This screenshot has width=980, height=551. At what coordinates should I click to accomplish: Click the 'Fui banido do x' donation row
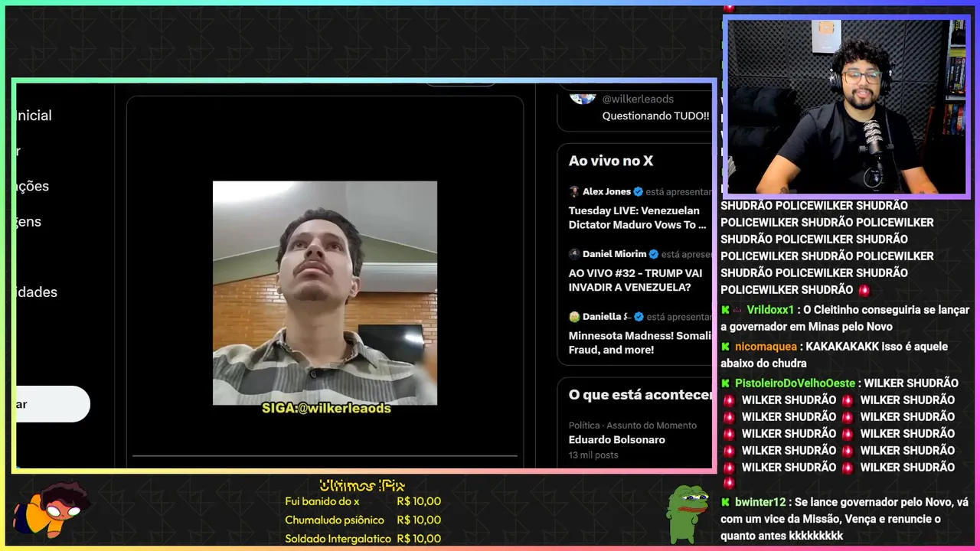click(363, 501)
